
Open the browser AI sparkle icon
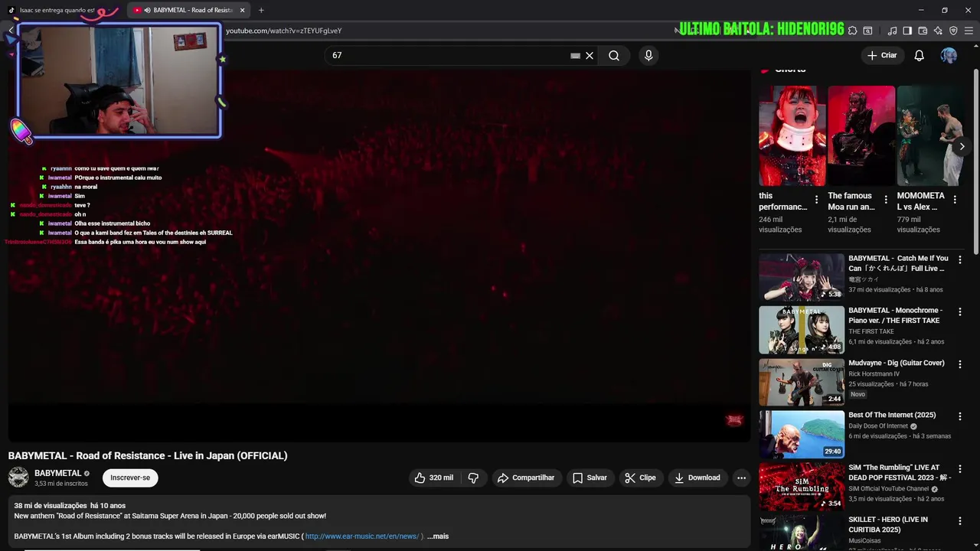938,31
